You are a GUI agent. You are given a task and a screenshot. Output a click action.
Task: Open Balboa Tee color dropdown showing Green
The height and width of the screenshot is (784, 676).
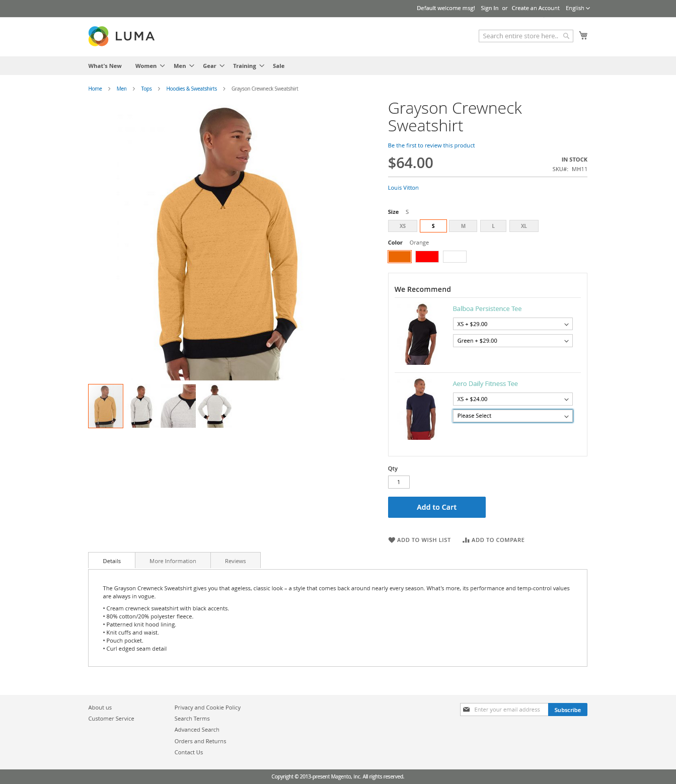[512, 341]
